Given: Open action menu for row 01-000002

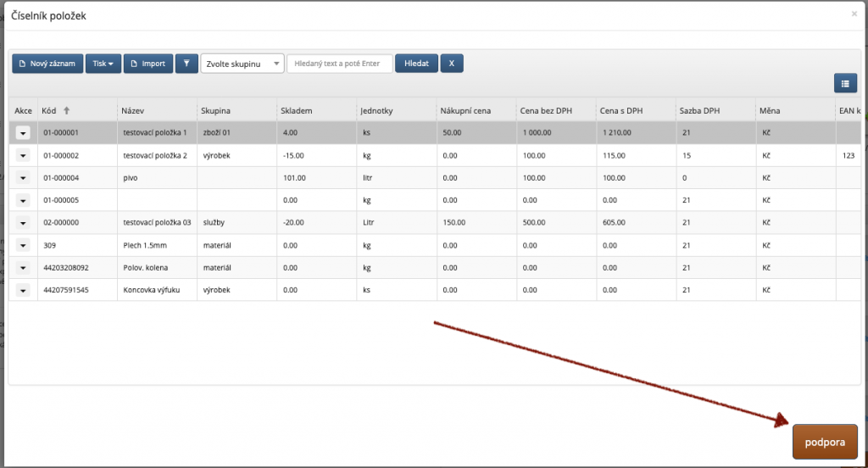Looking at the screenshot, I should (23, 155).
